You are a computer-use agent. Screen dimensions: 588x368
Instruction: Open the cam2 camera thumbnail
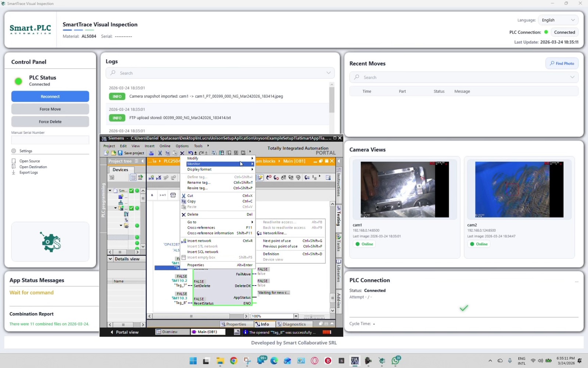(x=519, y=190)
